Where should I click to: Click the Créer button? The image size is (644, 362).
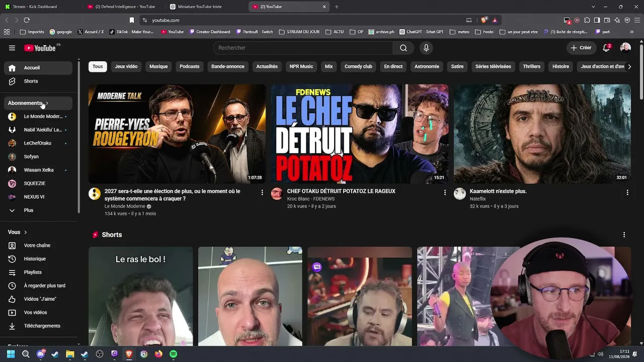581,48
